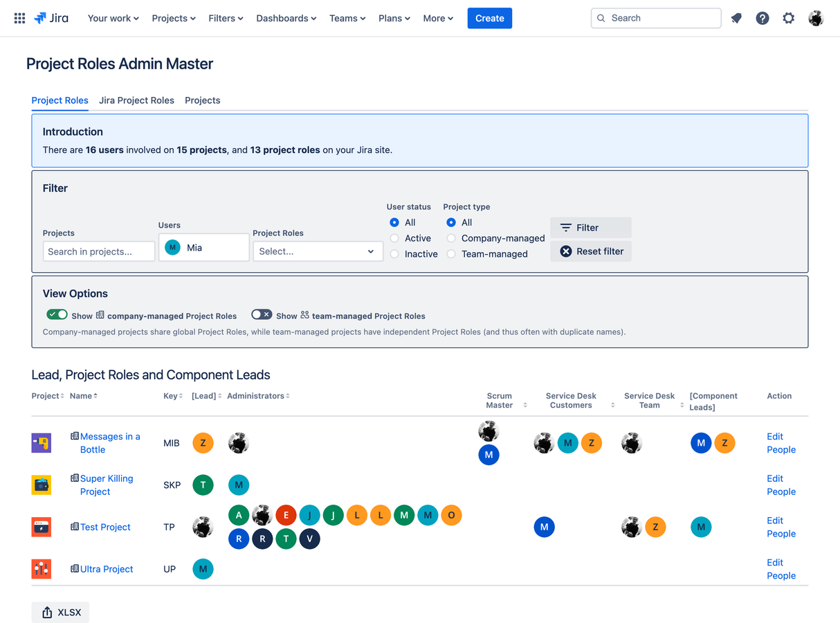The height and width of the screenshot is (623, 840).
Task: Click the A administrator avatar in Test Project
Action: click(x=239, y=515)
